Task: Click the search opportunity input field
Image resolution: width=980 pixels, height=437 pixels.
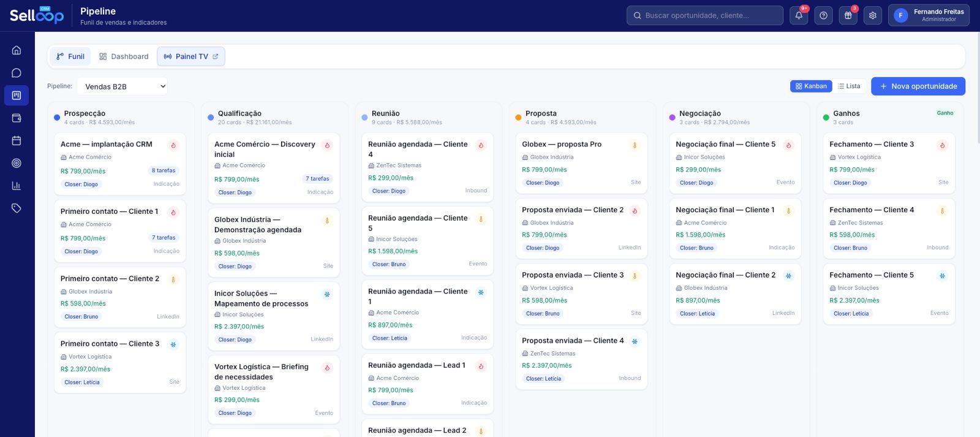Action: (x=705, y=15)
